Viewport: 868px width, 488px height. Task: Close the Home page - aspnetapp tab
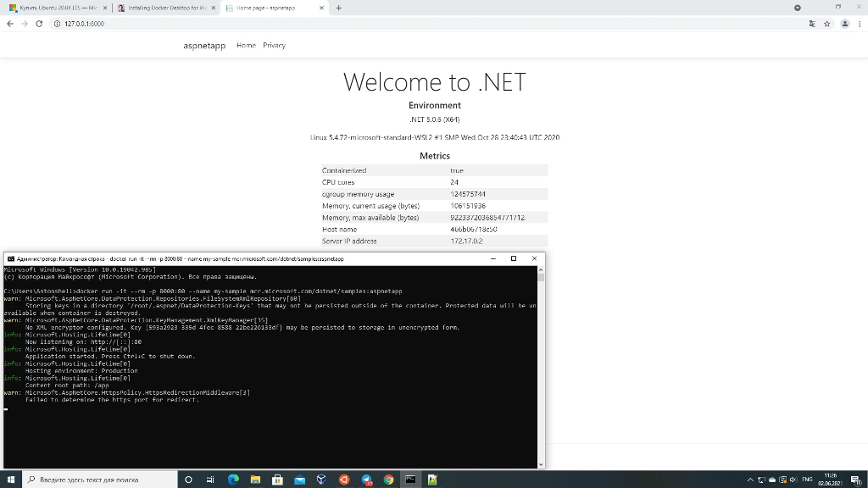321,8
